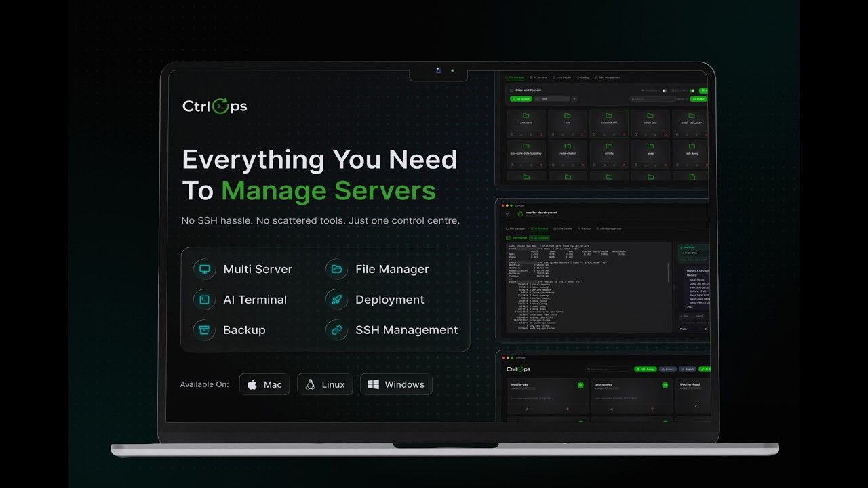Connect to anonymous server using green button

tap(665, 385)
